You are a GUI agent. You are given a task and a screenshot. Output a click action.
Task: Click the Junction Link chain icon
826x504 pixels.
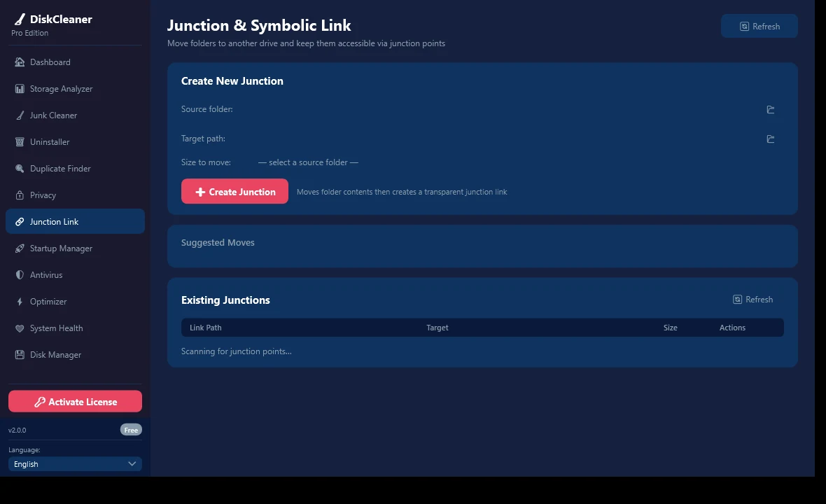click(20, 222)
